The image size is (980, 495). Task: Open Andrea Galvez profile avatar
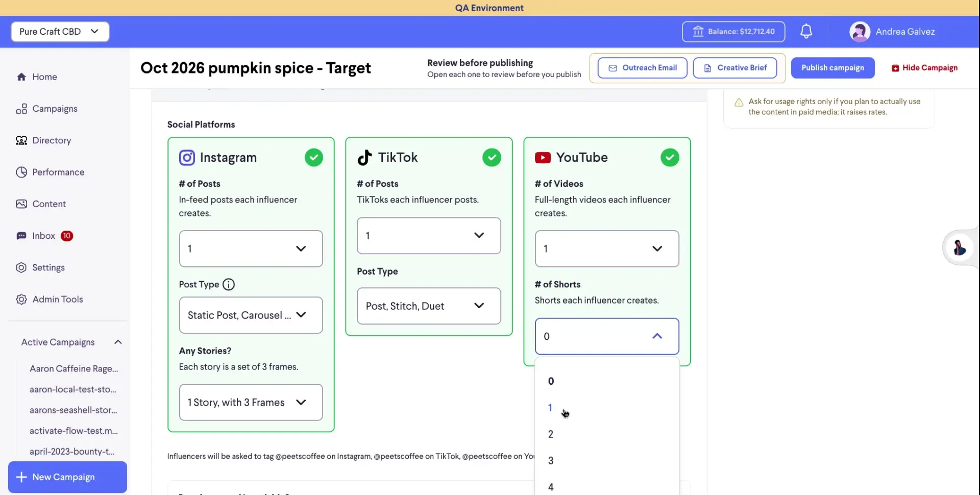point(860,32)
